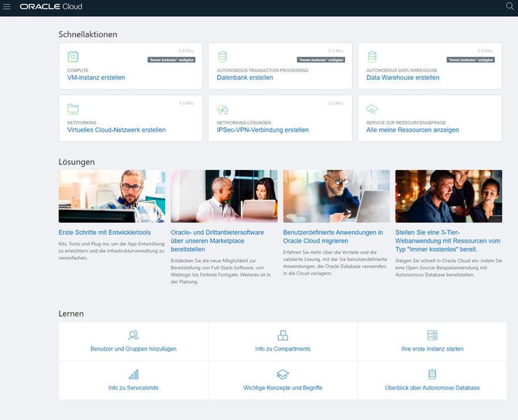Open Überblick über Autonomous Database link
This screenshot has height=420, width=518.
(x=432, y=388)
